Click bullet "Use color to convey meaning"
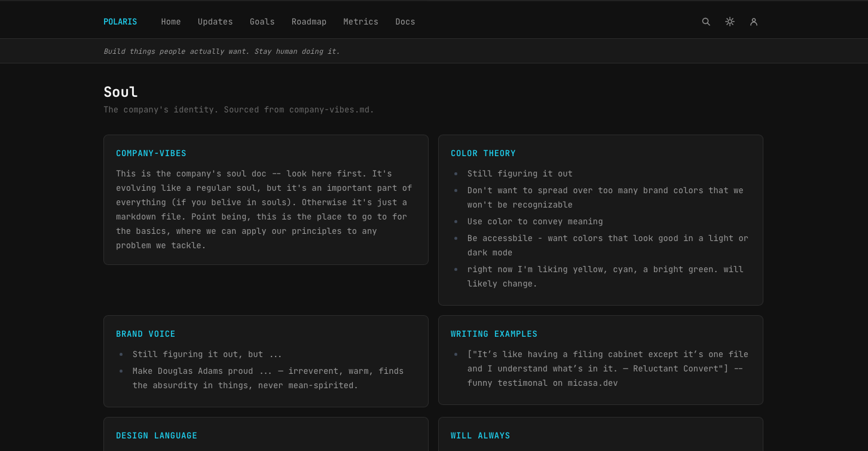This screenshot has height=451, width=868. click(x=535, y=221)
